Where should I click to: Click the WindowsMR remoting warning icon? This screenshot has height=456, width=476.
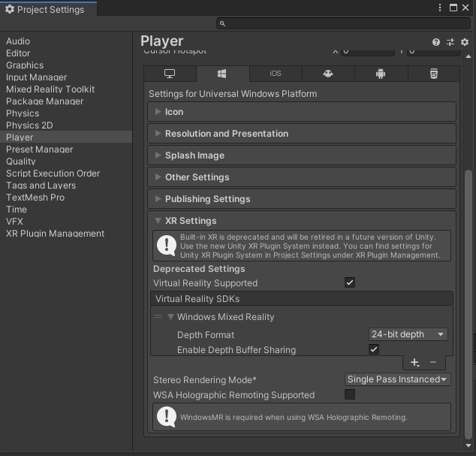click(x=167, y=417)
